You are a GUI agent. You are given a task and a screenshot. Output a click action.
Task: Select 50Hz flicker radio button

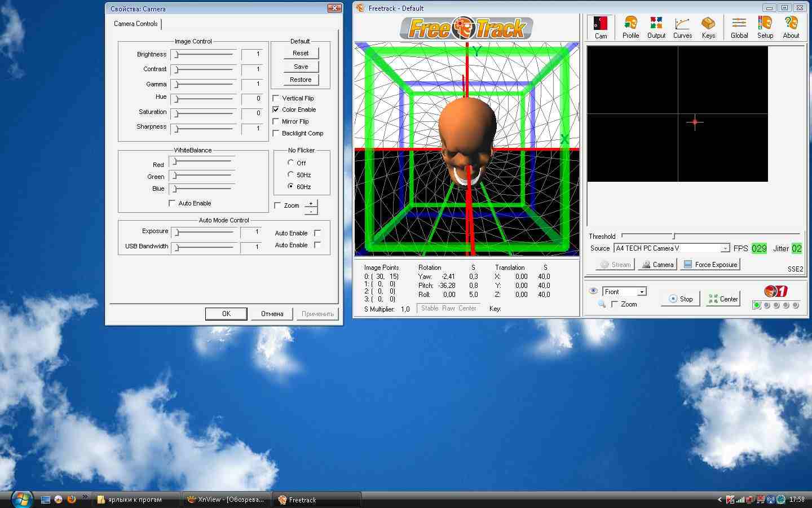tap(290, 174)
